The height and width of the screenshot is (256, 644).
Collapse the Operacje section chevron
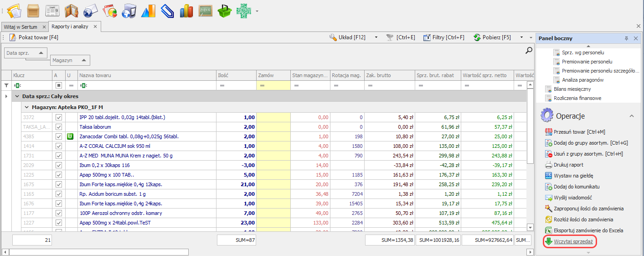pyautogui.click(x=631, y=116)
